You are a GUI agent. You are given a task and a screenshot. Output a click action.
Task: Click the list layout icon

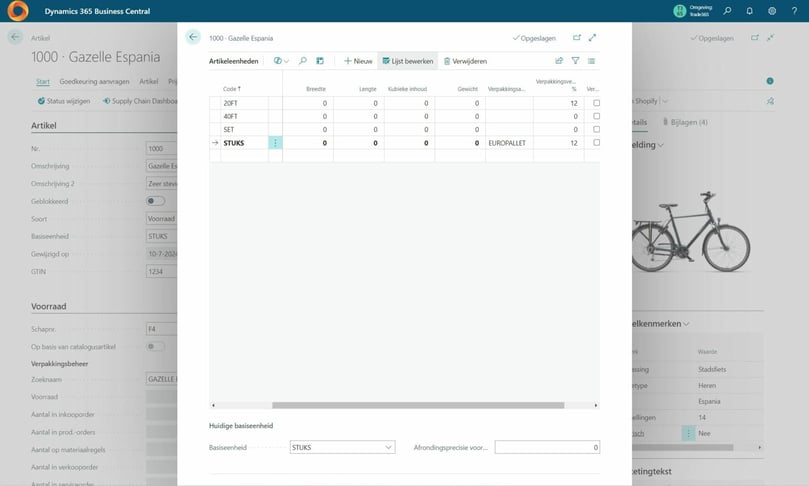pos(591,61)
